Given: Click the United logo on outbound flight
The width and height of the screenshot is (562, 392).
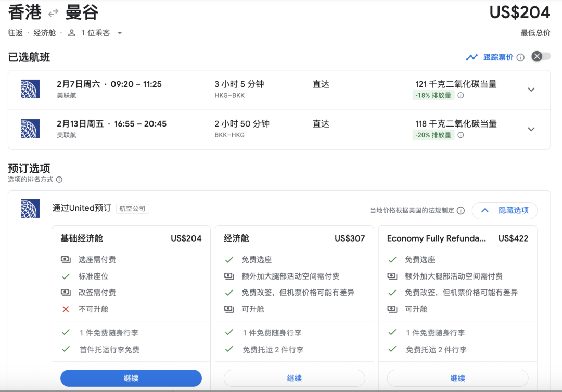Looking at the screenshot, I should pos(30,89).
